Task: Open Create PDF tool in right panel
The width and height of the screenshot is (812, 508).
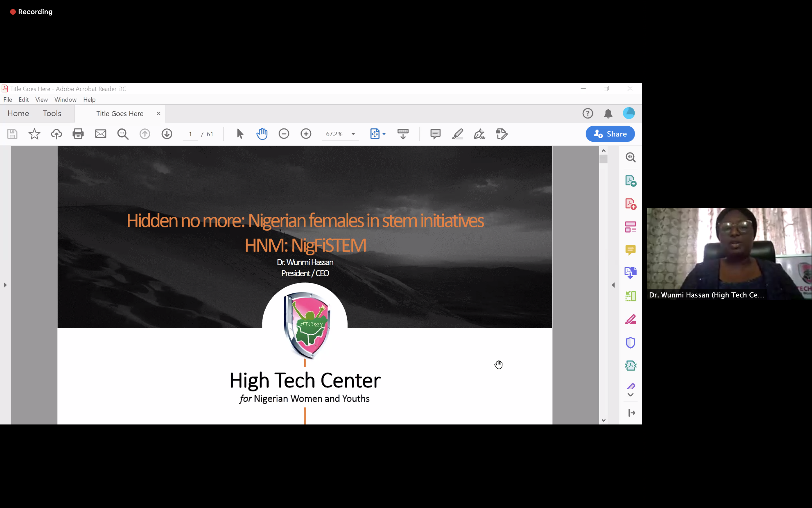Action: pos(631,204)
